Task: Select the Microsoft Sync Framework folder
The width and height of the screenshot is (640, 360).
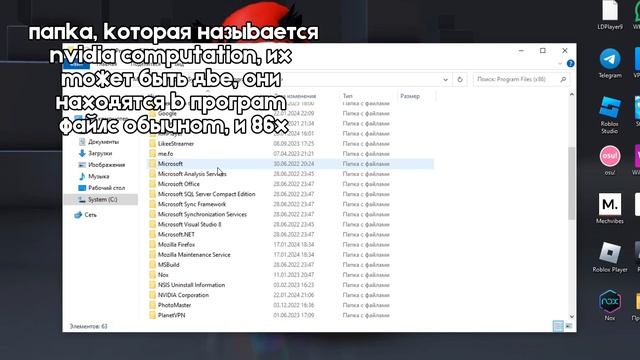Action: 291,204
